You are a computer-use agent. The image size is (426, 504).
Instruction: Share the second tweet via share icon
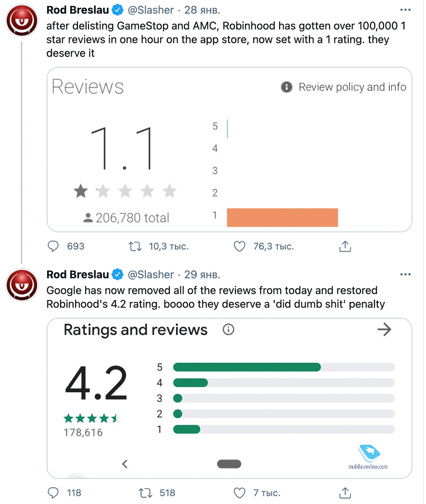point(345,493)
